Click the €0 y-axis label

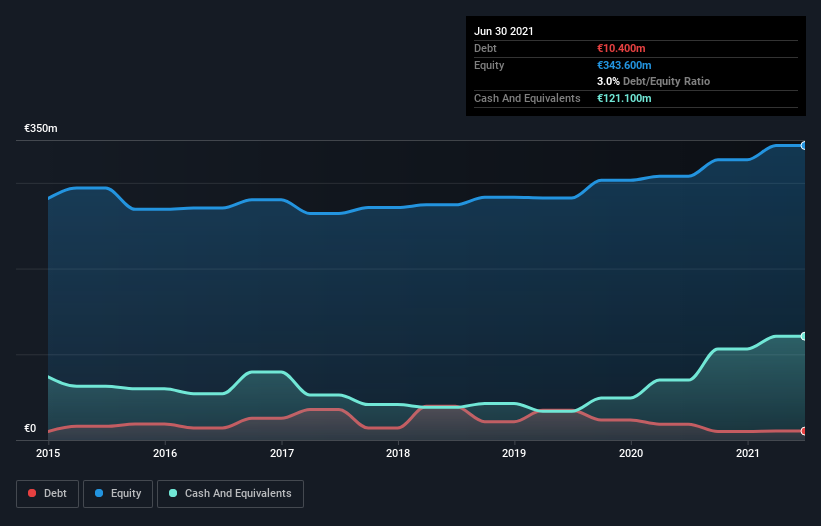(x=30, y=428)
